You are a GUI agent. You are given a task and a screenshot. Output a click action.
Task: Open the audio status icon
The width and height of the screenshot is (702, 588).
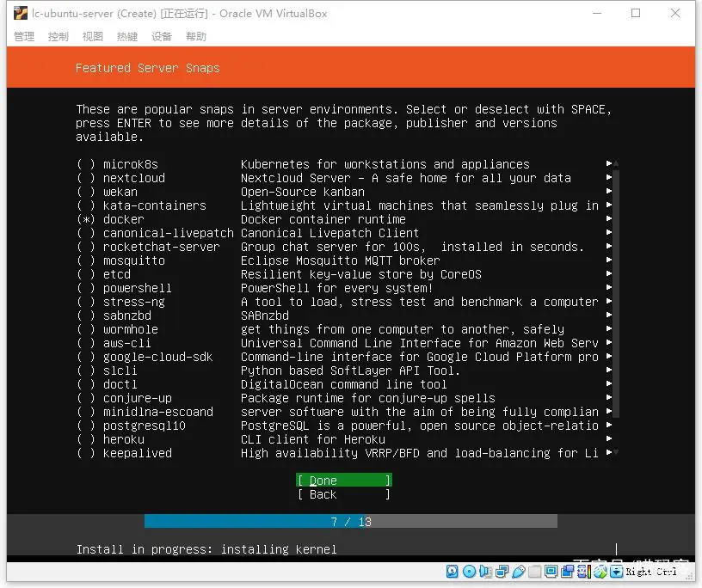point(485,572)
